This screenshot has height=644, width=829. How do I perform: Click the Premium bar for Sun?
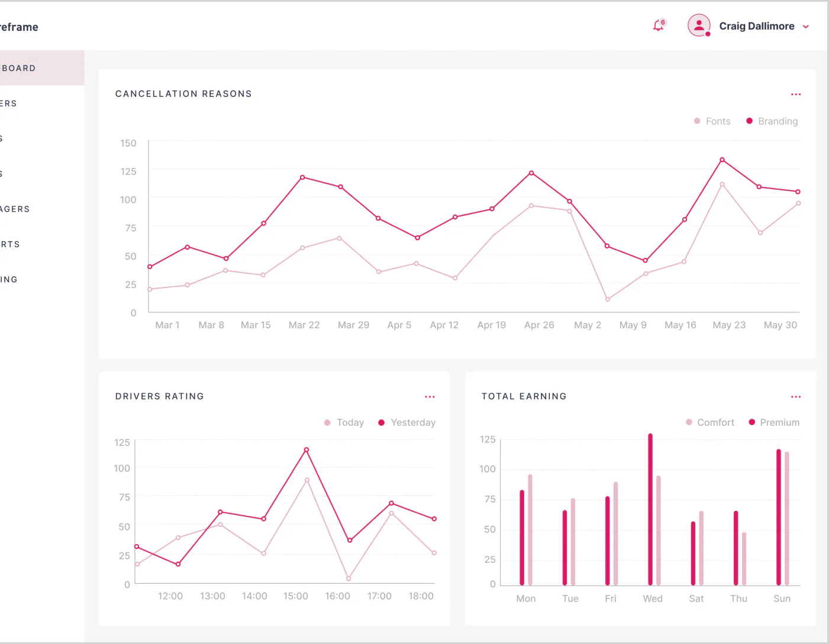(x=779, y=517)
